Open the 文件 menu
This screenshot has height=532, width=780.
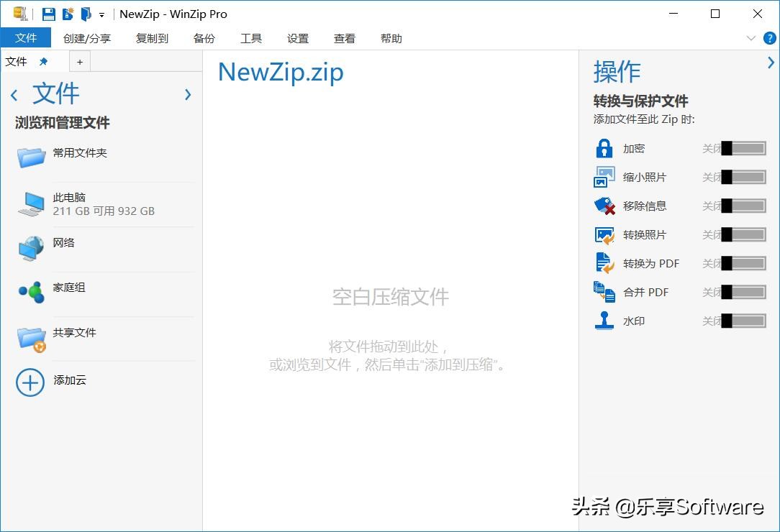[25, 38]
